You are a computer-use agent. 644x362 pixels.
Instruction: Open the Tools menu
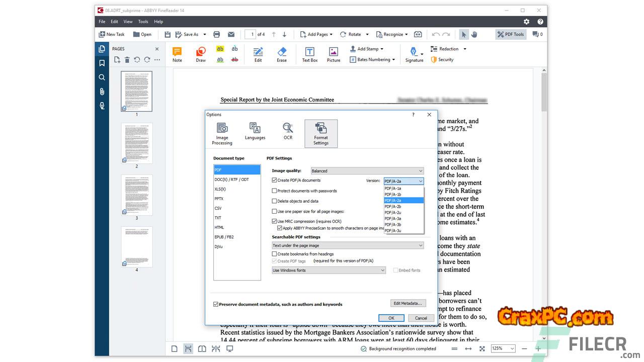point(143,22)
